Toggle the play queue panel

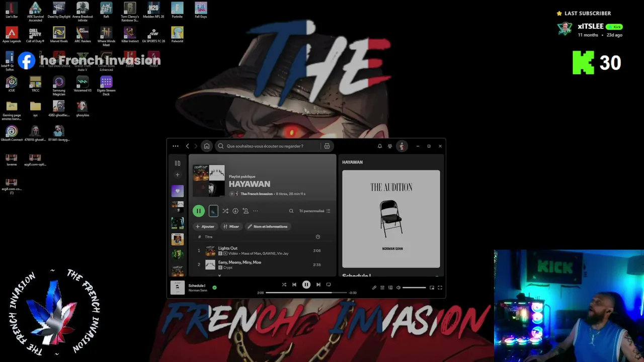(382, 288)
